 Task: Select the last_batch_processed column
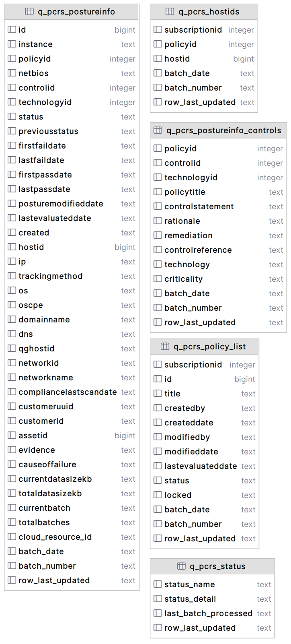[213, 613]
